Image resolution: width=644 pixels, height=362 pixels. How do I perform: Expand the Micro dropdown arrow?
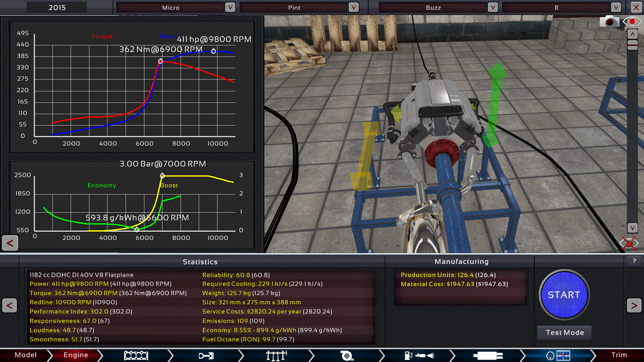pyautogui.click(x=230, y=7)
